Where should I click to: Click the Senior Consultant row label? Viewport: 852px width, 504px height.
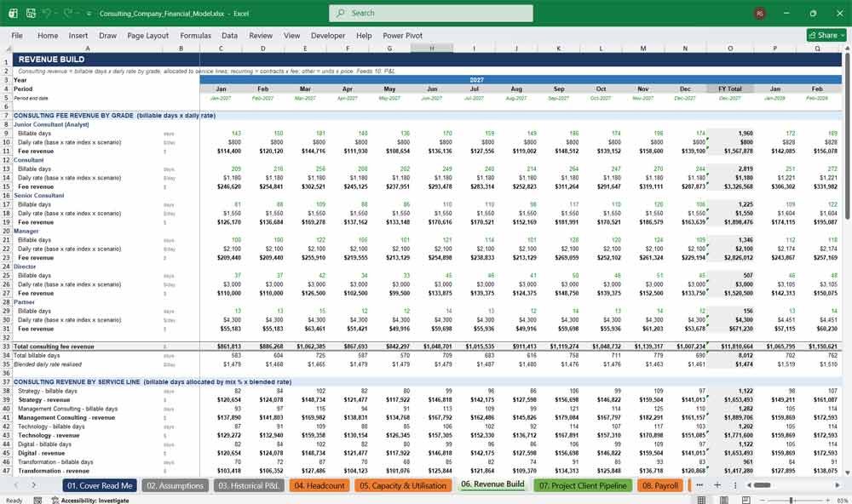tap(39, 196)
